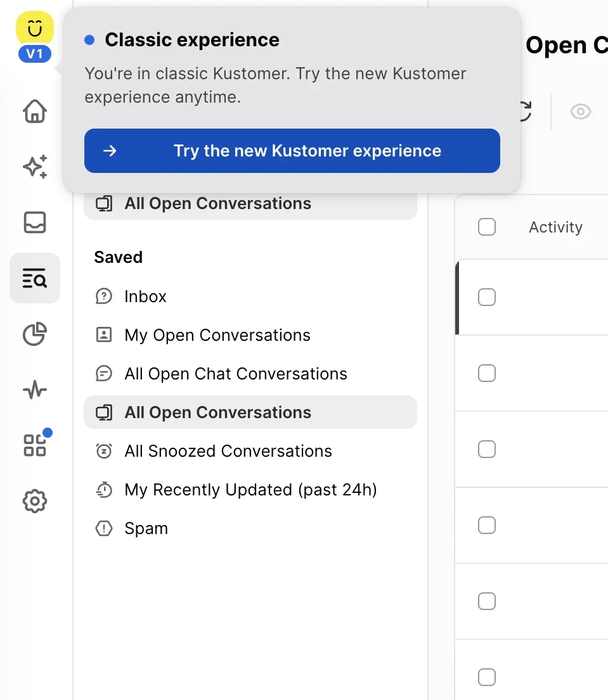Check the fifth conversation row checkbox
Image resolution: width=608 pixels, height=700 pixels.
click(486, 601)
